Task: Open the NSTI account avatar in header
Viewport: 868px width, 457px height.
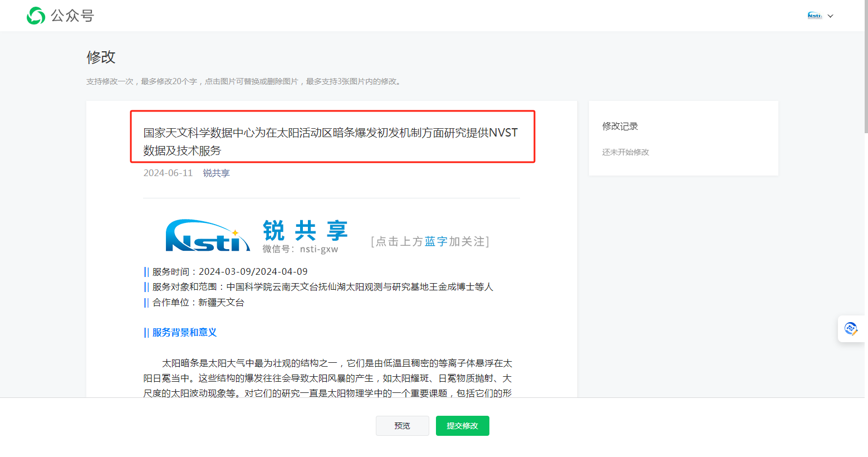Action: pyautogui.click(x=815, y=16)
